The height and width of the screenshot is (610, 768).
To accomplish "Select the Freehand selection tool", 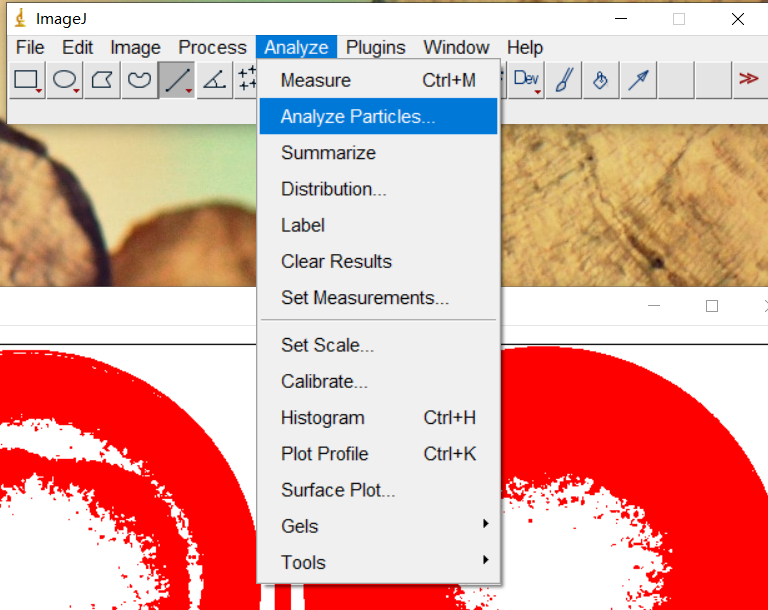I will 139,80.
